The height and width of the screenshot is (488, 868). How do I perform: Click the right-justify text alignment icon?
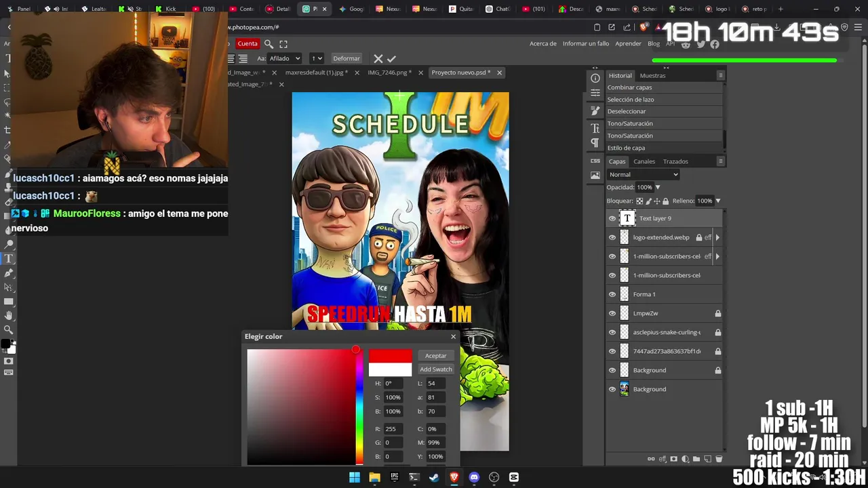pos(243,58)
